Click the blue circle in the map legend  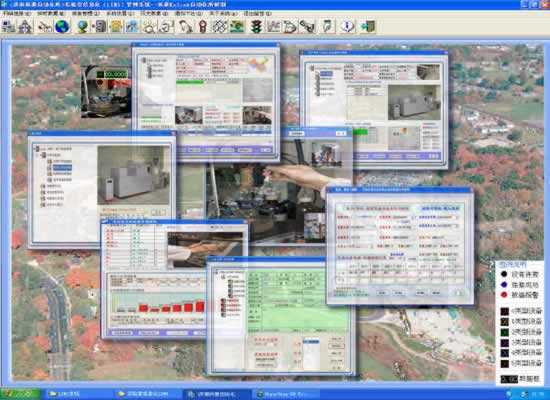pyautogui.click(x=504, y=285)
